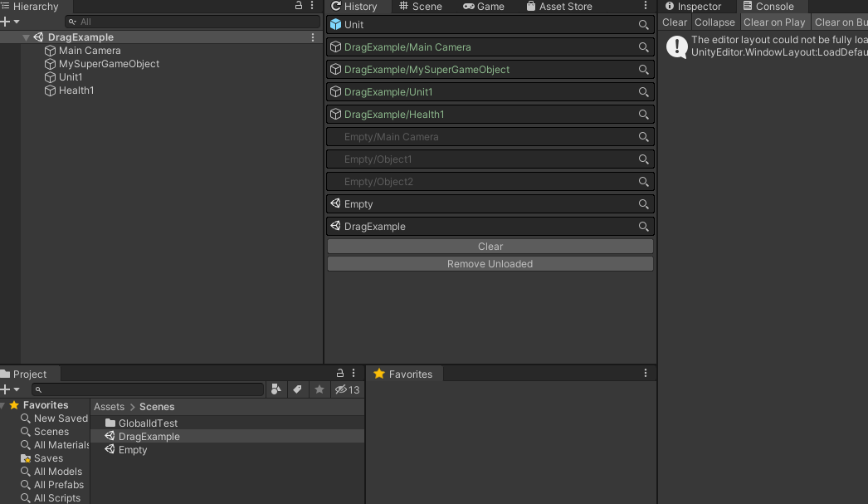Open Favorites panel three-dot menu
This screenshot has height=504, width=868.
coord(646,374)
